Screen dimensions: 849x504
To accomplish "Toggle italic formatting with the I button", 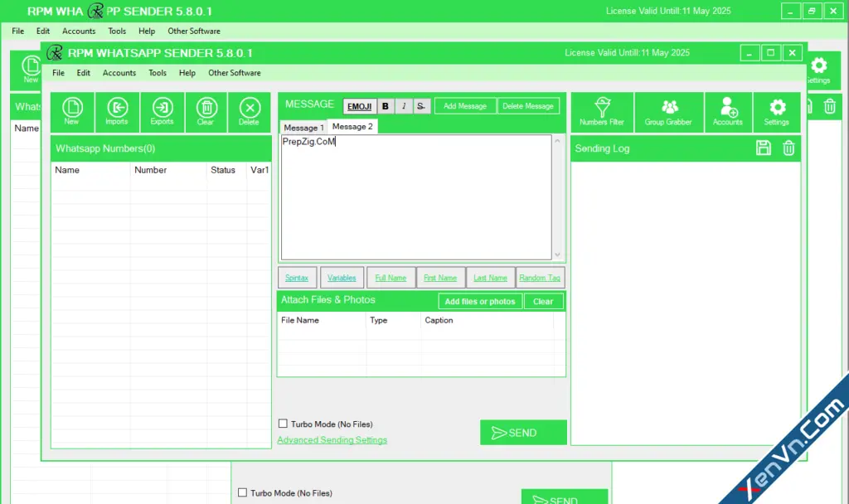I will coord(404,106).
